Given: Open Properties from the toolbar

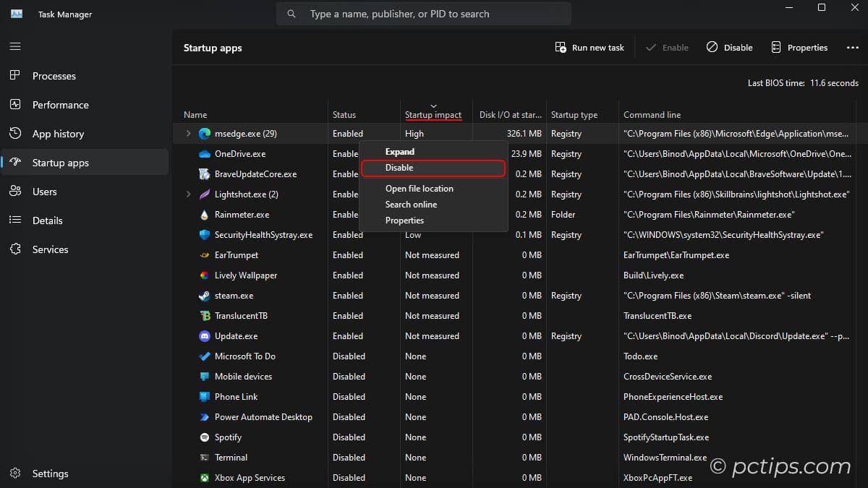Looking at the screenshot, I should point(799,47).
